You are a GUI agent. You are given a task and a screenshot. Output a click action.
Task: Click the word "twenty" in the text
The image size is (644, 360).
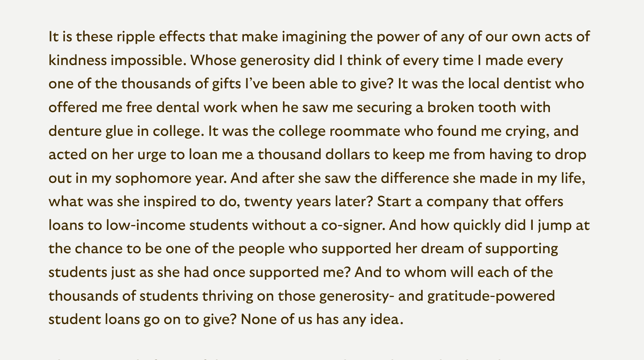(268, 202)
